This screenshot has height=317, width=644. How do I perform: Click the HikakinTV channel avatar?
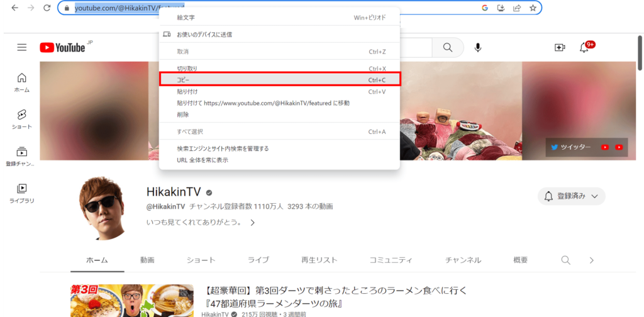[x=101, y=209]
